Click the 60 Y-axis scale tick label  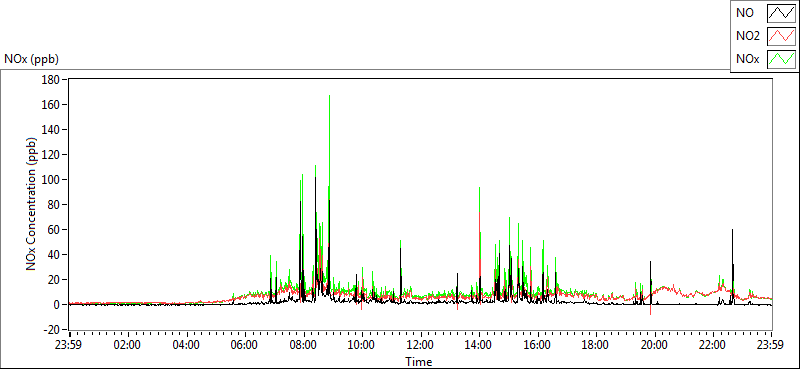click(55, 230)
